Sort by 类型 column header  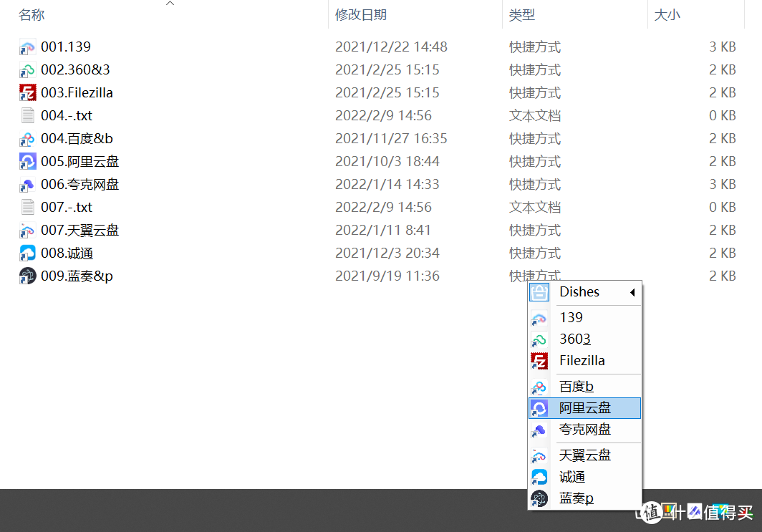[522, 15]
